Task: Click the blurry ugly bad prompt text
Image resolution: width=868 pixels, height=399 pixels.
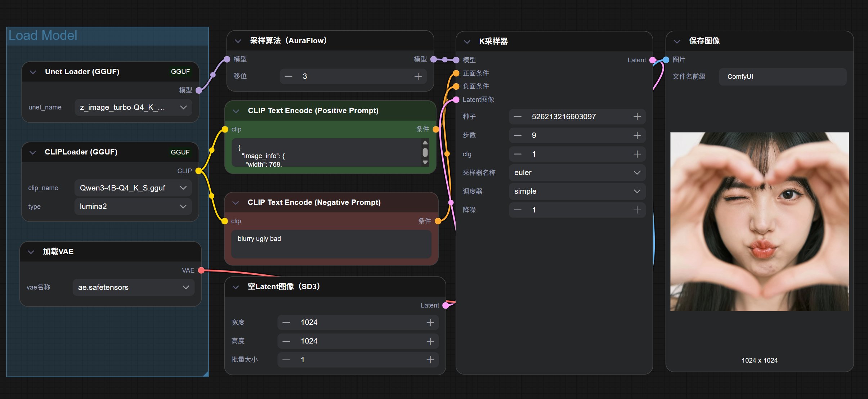Action: click(x=259, y=239)
